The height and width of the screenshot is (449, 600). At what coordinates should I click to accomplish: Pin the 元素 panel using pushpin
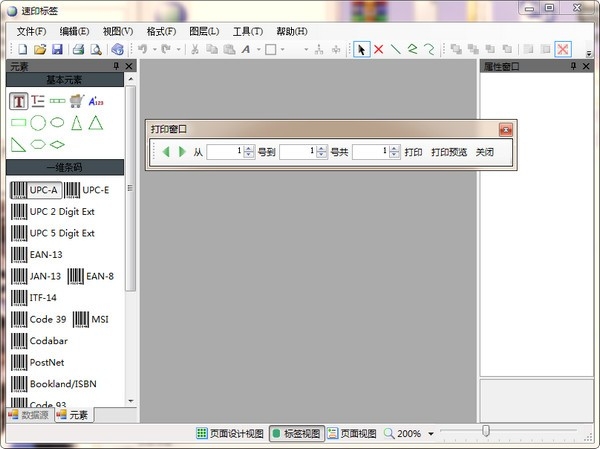point(116,66)
